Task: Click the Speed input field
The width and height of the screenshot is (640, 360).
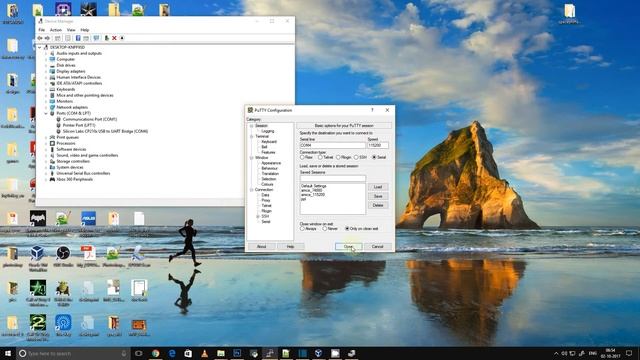Action: coord(378,145)
